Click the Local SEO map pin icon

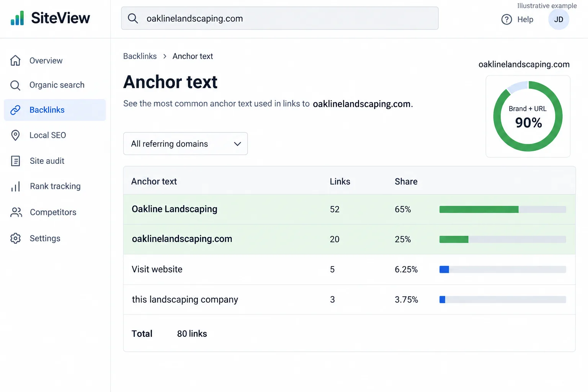(15, 135)
